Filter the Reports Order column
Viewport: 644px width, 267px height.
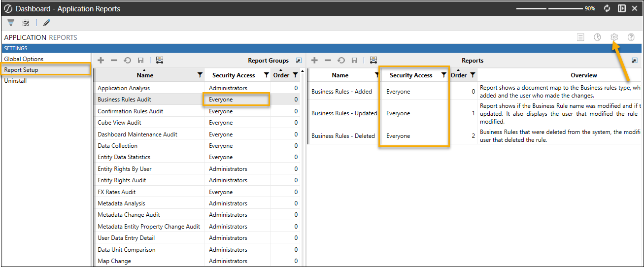coord(472,75)
